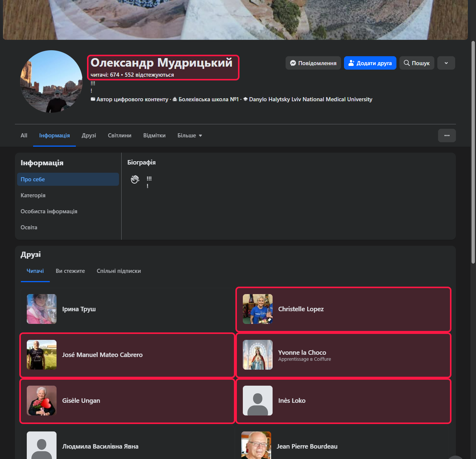Switch to the Друзі profile tab
Screen dimensions: 476x459
(89, 136)
